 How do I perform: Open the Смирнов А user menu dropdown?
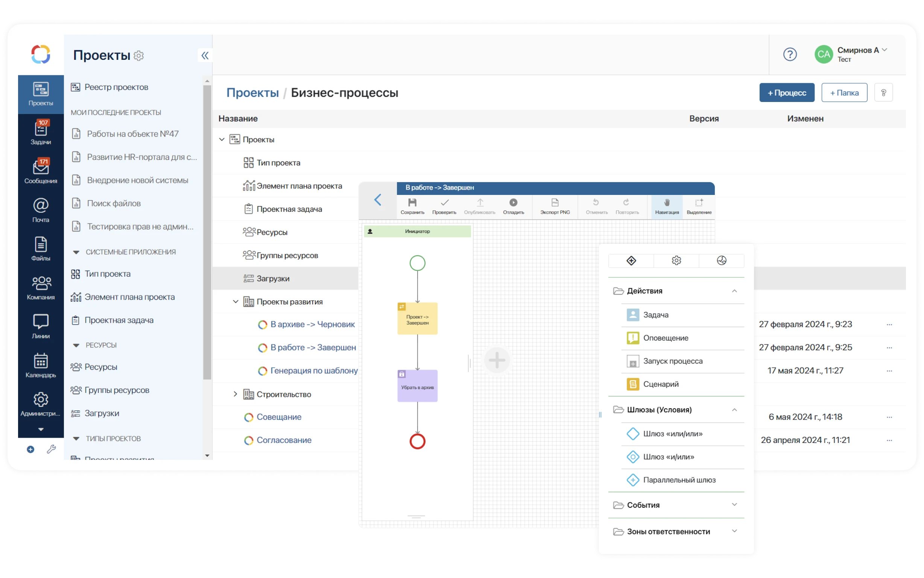(x=884, y=50)
